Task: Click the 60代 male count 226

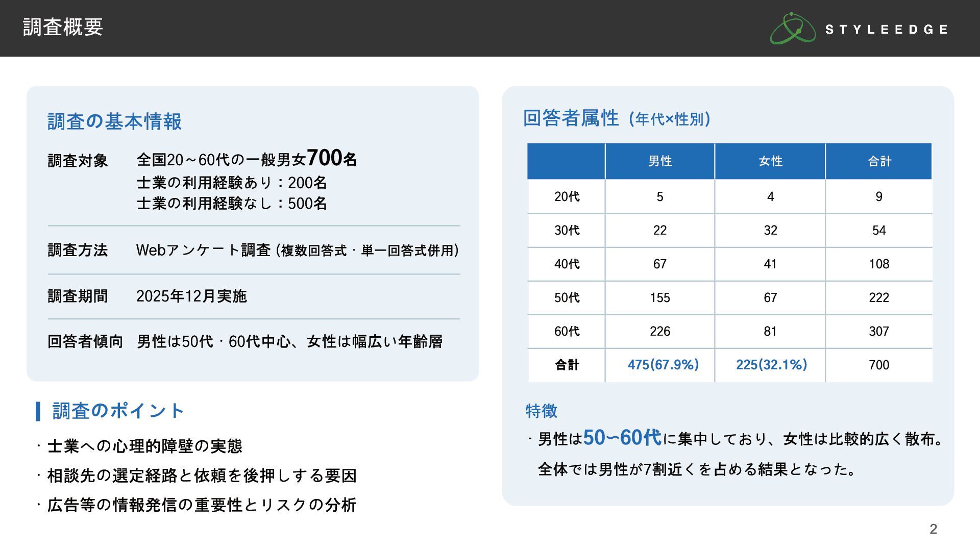Action: (660, 332)
